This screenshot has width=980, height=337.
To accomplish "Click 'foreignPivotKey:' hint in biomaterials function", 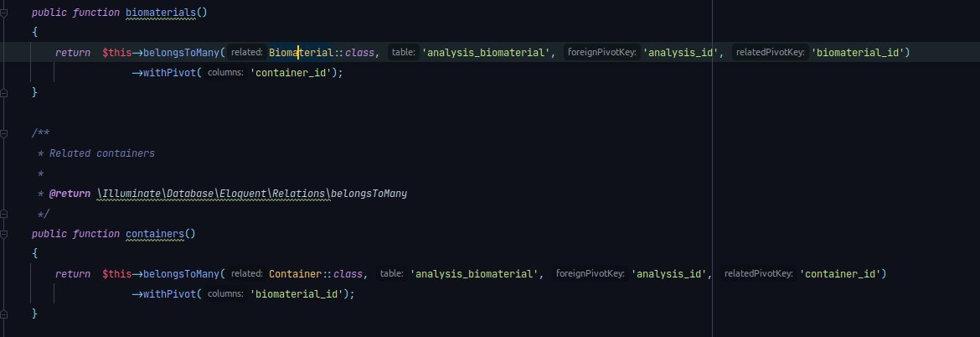I will 602,53.
